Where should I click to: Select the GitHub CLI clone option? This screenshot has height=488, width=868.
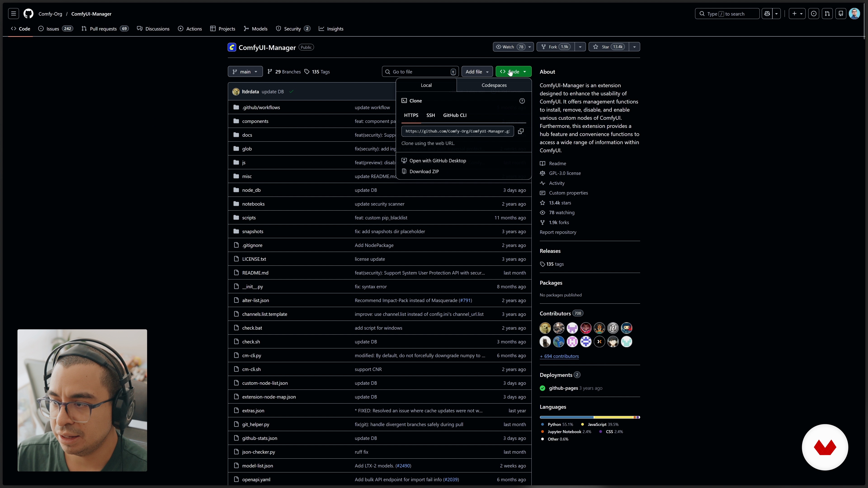coord(455,115)
